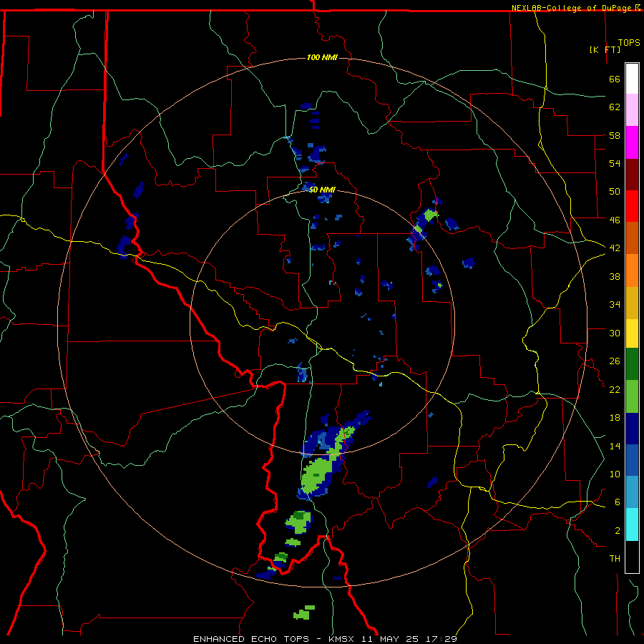Select the dark green legend swatch
Image resolution: width=644 pixels, height=644 pixels.
coord(632,364)
